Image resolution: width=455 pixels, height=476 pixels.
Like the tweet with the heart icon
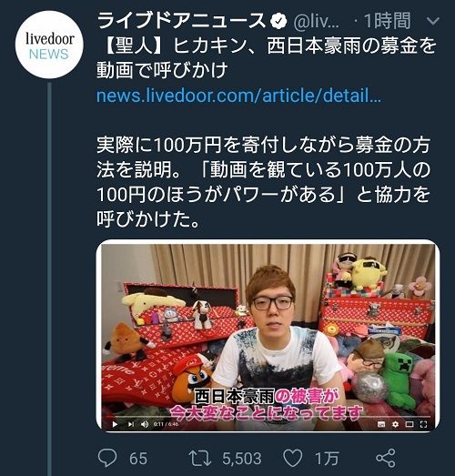pyautogui.click(x=293, y=458)
